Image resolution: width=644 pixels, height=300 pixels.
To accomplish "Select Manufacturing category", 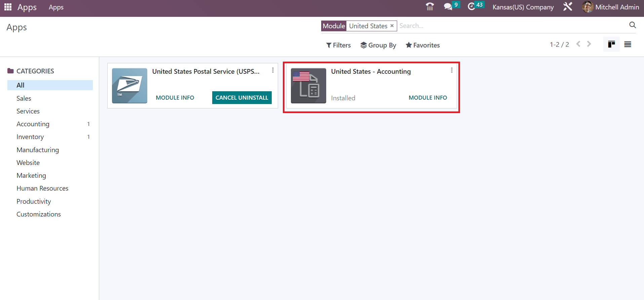I will pyautogui.click(x=50, y=150).
